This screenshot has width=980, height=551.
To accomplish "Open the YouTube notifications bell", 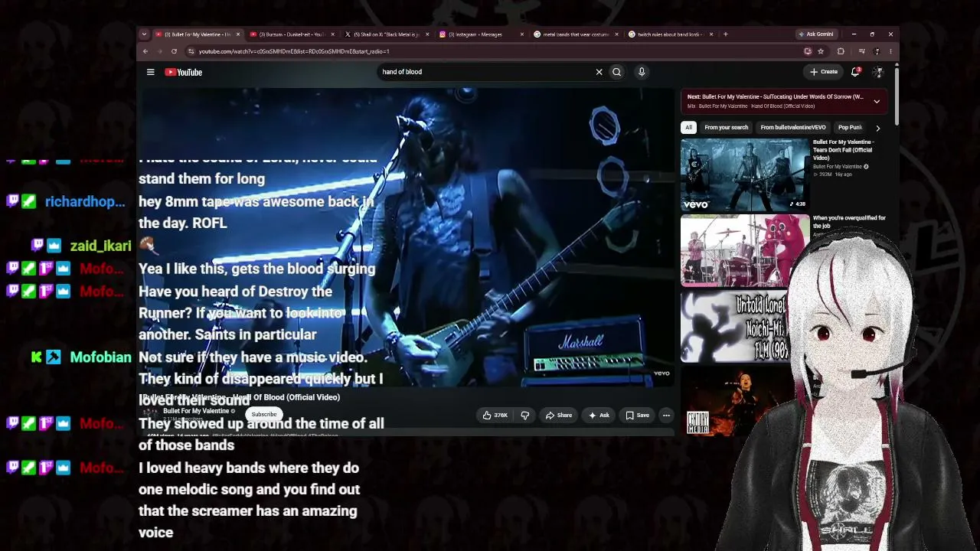I will tap(855, 72).
